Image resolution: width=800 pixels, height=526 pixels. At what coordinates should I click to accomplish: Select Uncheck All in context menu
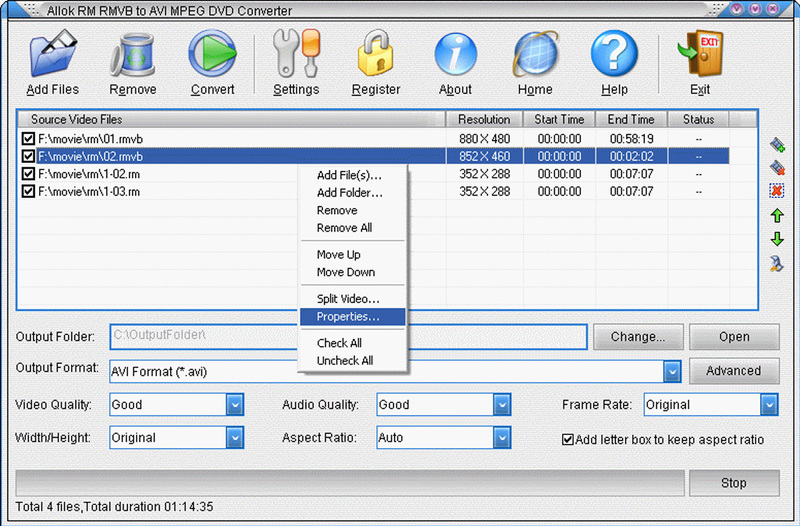pyautogui.click(x=353, y=361)
